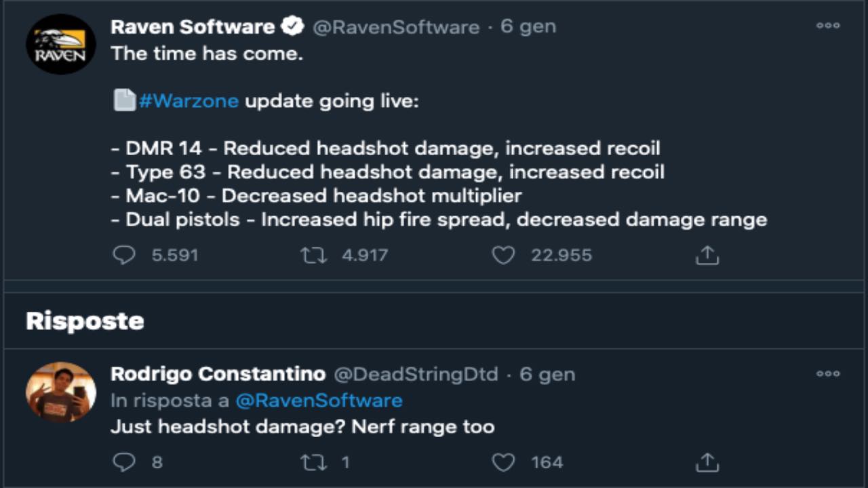Reply to the Raven Software tweet
The height and width of the screenshot is (488, 868).
pos(124,256)
